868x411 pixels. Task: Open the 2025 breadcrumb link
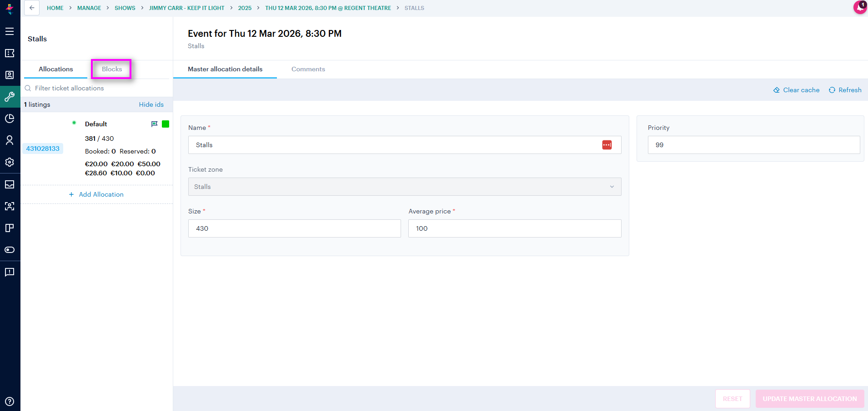pos(245,8)
